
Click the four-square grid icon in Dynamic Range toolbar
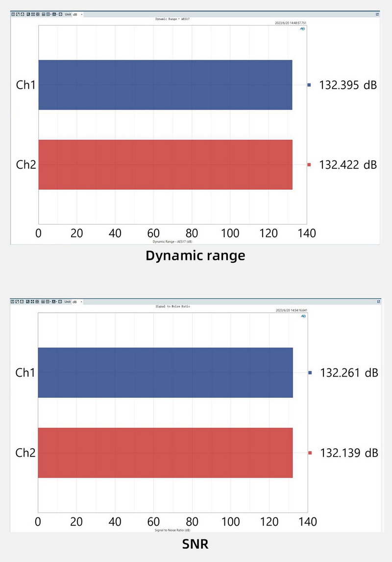[x=37, y=14]
